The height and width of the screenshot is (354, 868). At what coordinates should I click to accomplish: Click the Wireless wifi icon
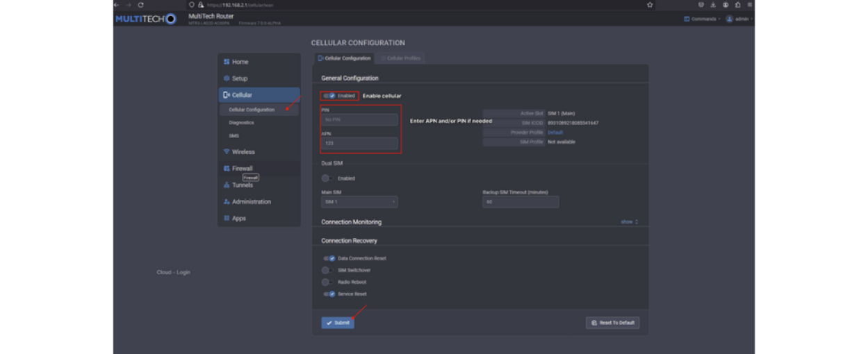coord(227,151)
